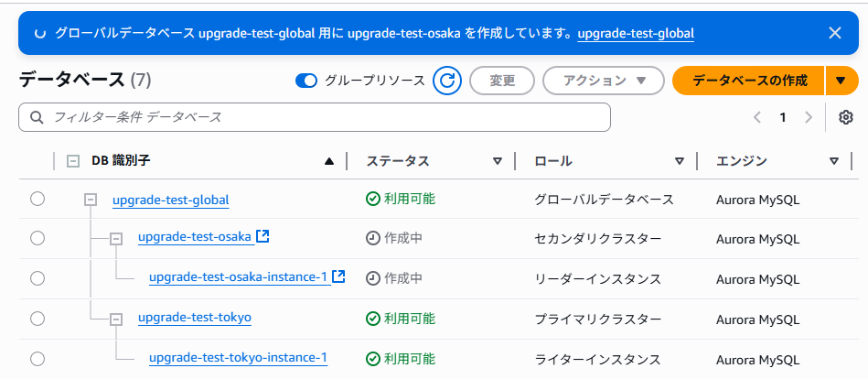Focus the フィルター条件 データベース search field

[x=315, y=117]
